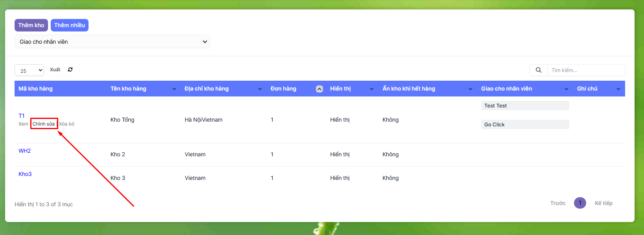
Task: Open the 25 rows-per-page dropdown
Action: (x=29, y=70)
